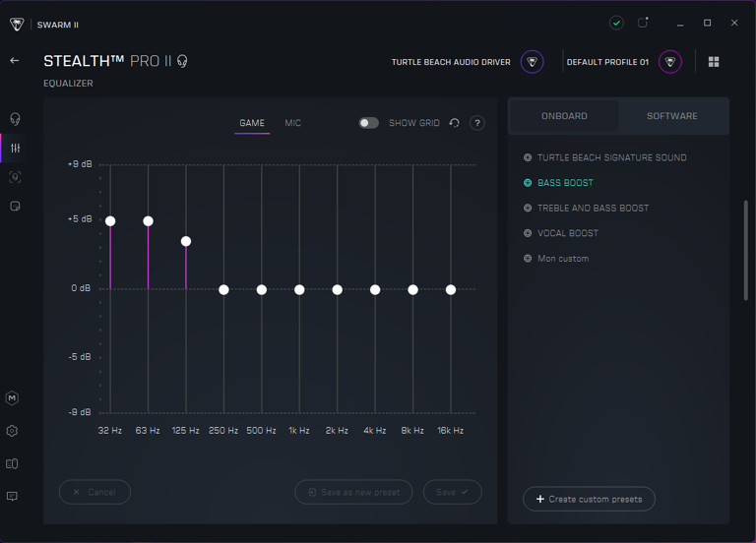Click the Default Profile 01 badge icon

[670, 62]
